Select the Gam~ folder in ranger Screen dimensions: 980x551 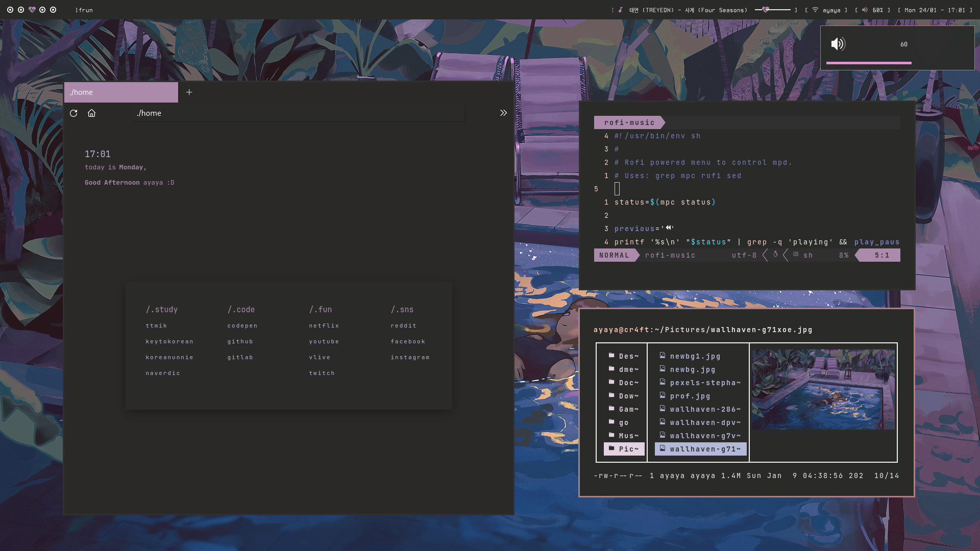[x=624, y=409]
